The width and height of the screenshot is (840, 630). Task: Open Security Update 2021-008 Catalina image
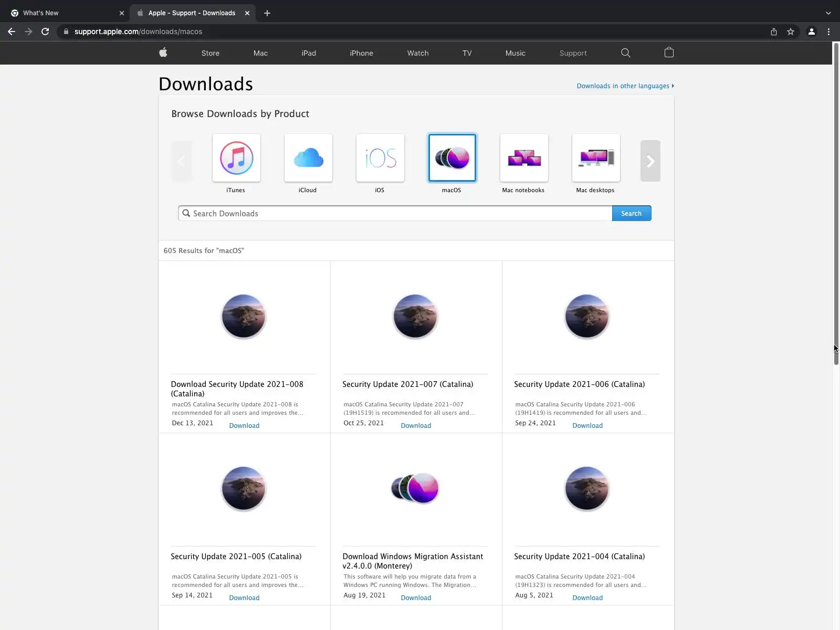pyautogui.click(x=244, y=317)
